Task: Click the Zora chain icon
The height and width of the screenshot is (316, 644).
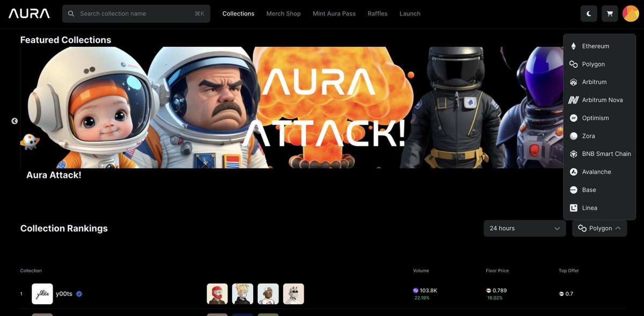Action: 573,136
